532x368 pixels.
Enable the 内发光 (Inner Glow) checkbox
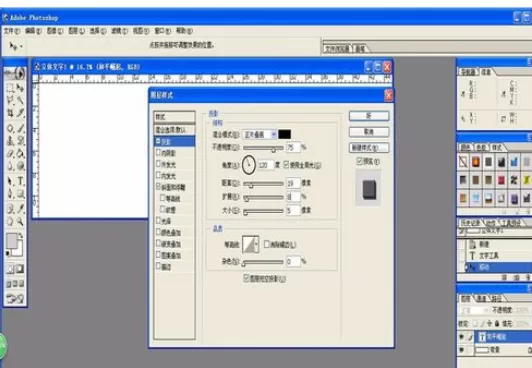[x=158, y=175]
